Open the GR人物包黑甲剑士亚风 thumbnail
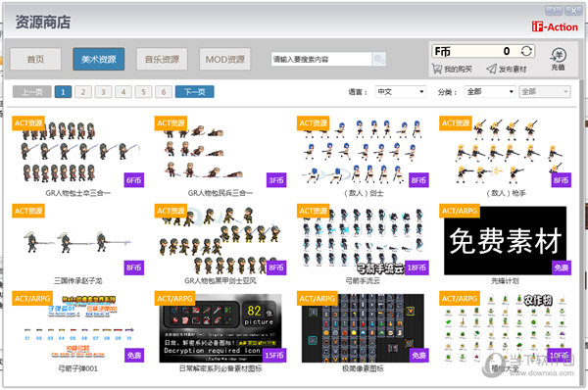The image size is (588, 390). (x=220, y=239)
